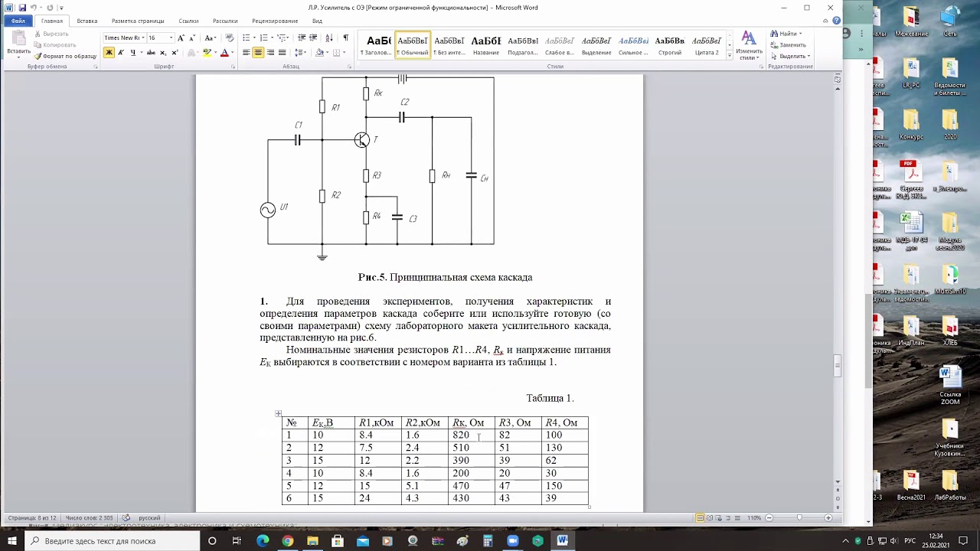Toggle strikethrough formatting
Viewport: 980px width, 551px height.
tap(151, 52)
